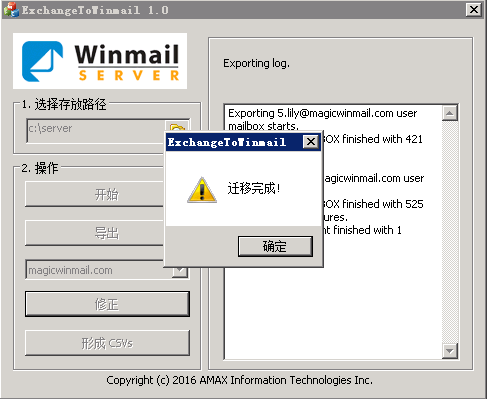Click the c:\server path input field

point(96,130)
